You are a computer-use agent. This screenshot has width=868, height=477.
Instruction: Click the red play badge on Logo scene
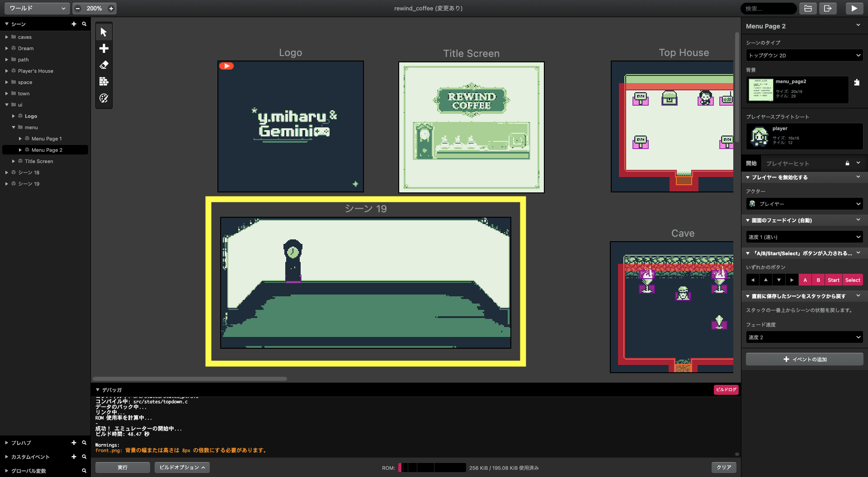pyautogui.click(x=226, y=66)
